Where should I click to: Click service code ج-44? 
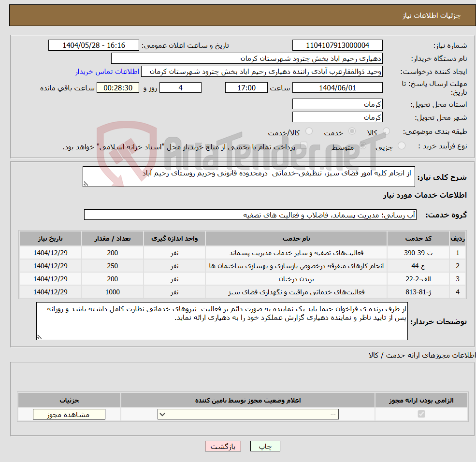[x=418, y=266]
